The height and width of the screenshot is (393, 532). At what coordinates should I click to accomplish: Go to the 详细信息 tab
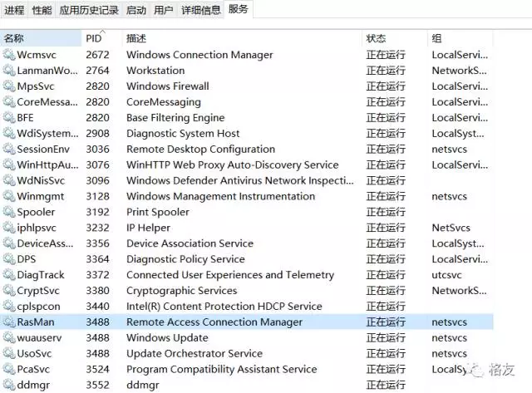(201, 10)
